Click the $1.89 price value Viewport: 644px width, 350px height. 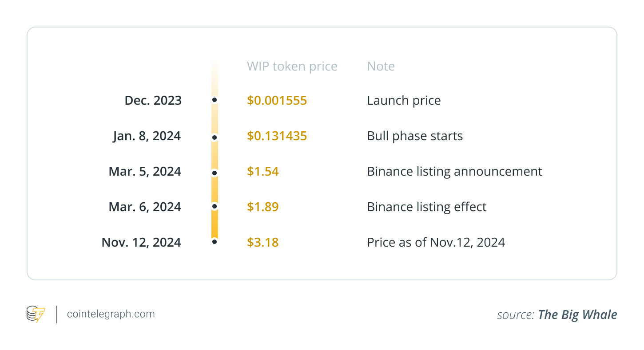(263, 207)
